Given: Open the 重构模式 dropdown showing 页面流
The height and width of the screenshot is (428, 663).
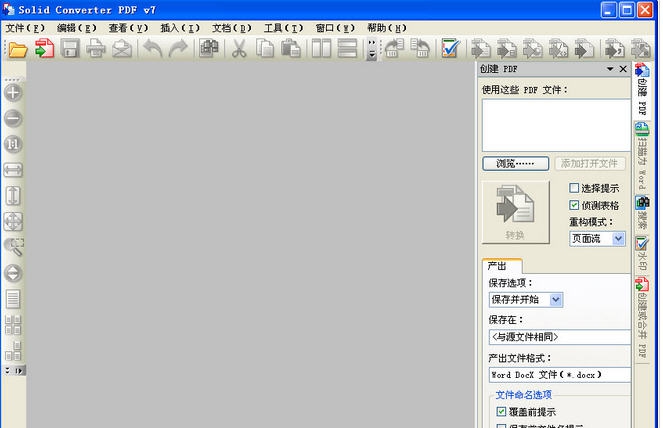Looking at the screenshot, I should [597, 239].
